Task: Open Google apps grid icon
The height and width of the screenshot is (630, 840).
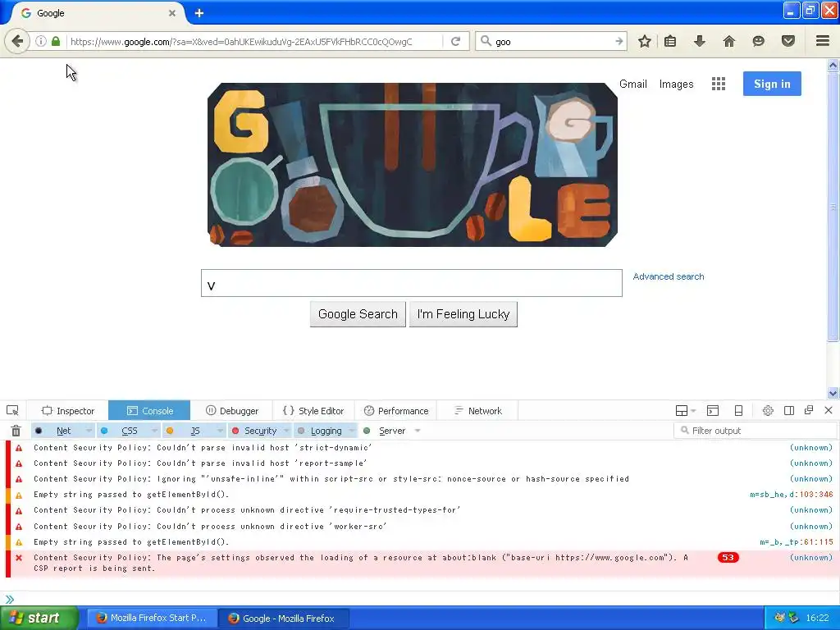Action: 719,84
